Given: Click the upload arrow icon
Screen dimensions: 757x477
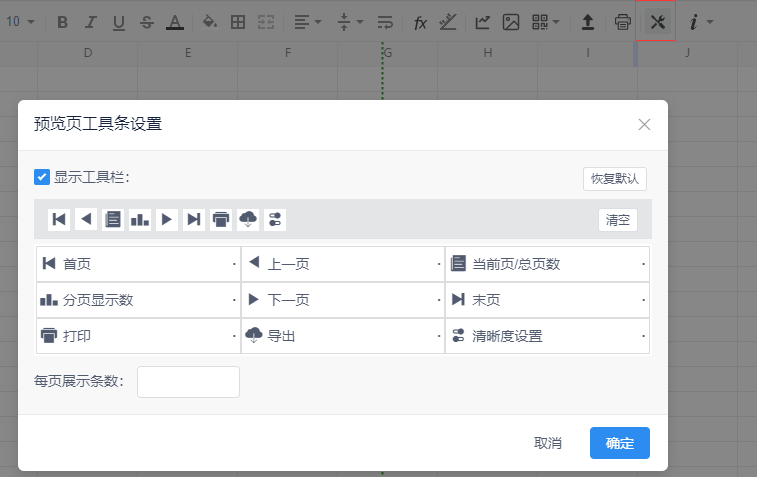Looking at the screenshot, I should point(588,22).
